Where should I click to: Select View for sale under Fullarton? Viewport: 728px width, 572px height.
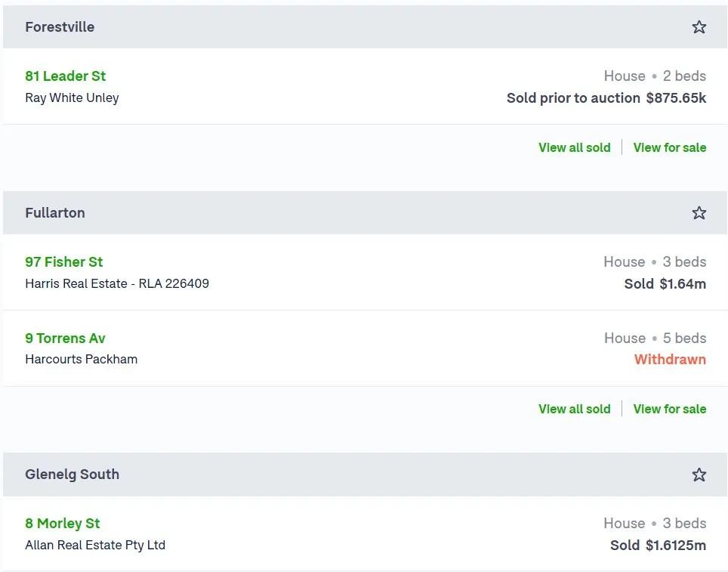tap(670, 409)
